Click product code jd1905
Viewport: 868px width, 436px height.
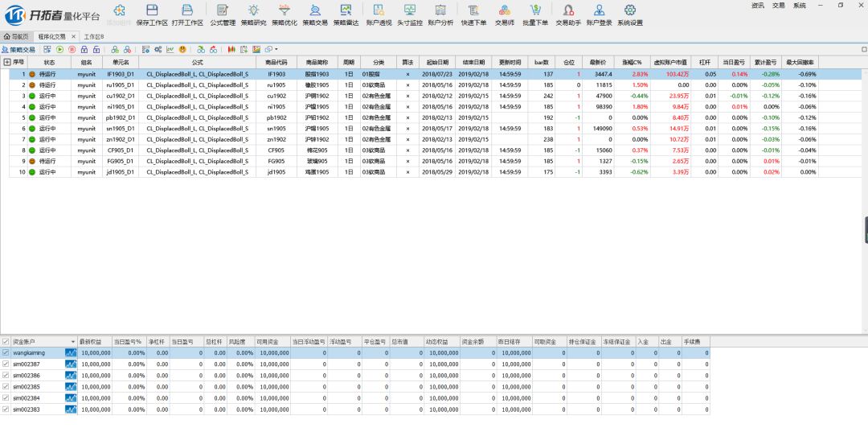pyautogui.click(x=276, y=172)
